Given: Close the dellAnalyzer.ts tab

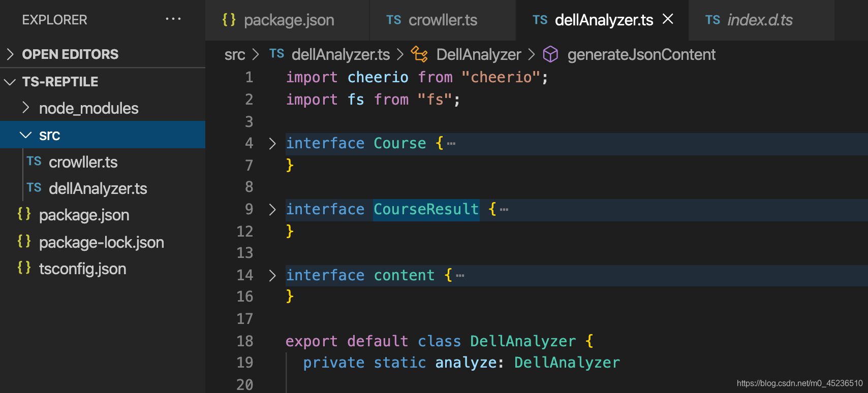Looking at the screenshot, I should [x=668, y=19].
